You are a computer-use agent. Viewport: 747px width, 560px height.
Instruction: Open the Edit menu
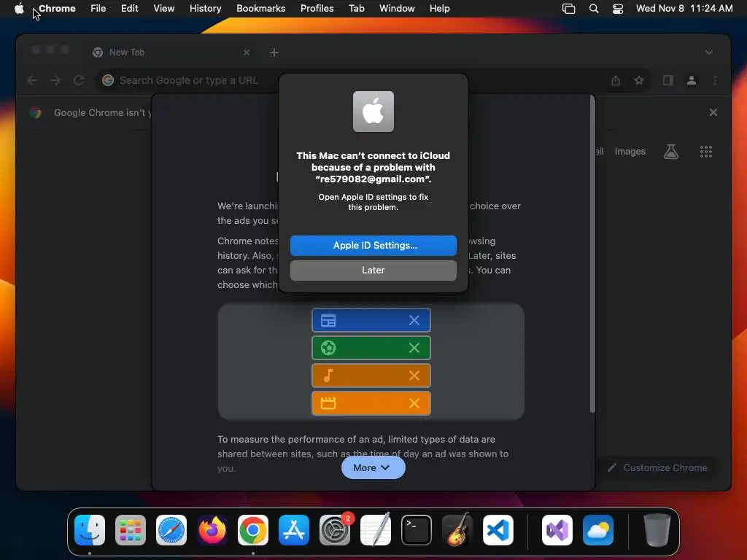pos(130,8)
